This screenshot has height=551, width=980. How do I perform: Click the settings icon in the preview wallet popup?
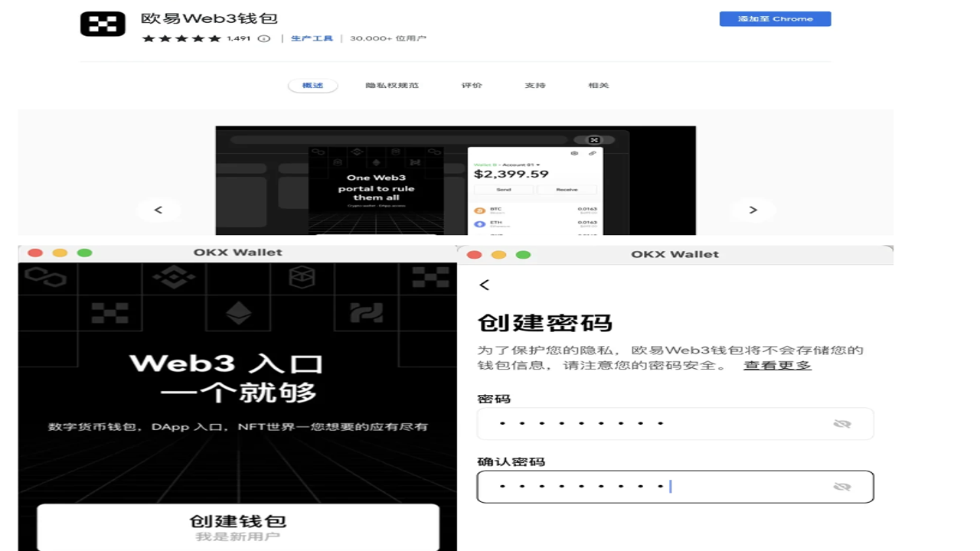574,153
